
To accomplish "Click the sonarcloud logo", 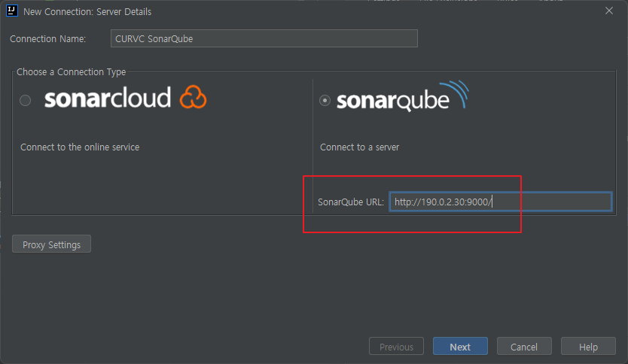I will pos(125,98).
